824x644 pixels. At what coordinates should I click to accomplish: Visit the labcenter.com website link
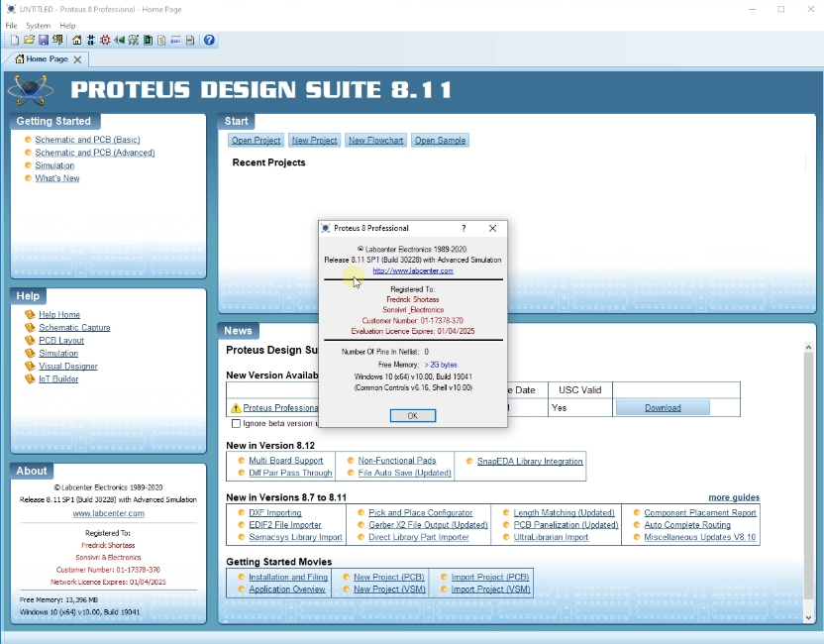[412, 269]
